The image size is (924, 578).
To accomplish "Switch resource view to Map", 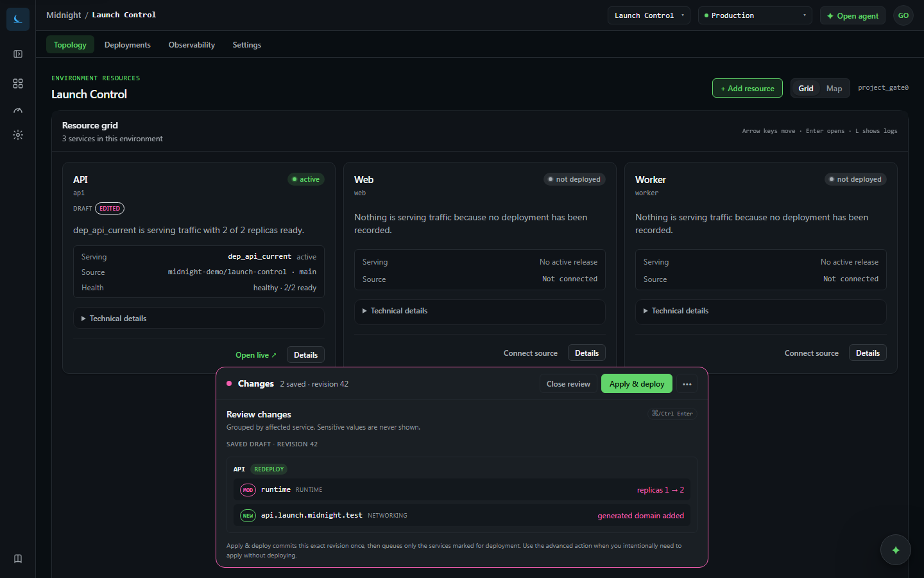I will point(834,89).
